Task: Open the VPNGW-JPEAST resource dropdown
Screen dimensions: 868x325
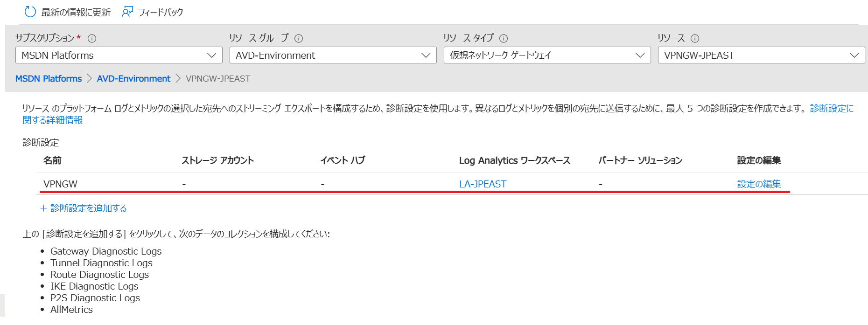Action: pyautogui.click(x=762, y=55)
